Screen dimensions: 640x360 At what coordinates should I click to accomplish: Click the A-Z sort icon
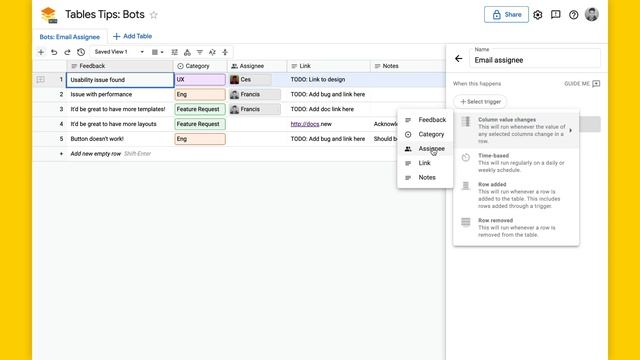[x=212, y=52]
